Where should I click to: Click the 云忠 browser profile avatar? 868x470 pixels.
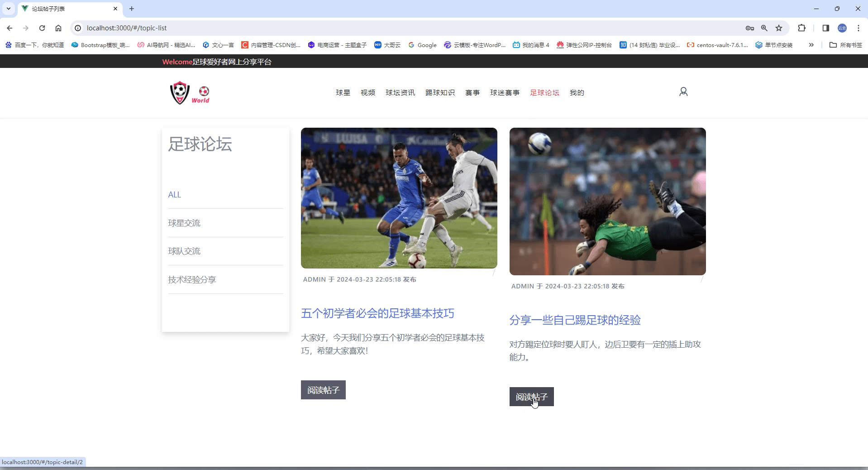pyautogui.click(x=842, y=28)
